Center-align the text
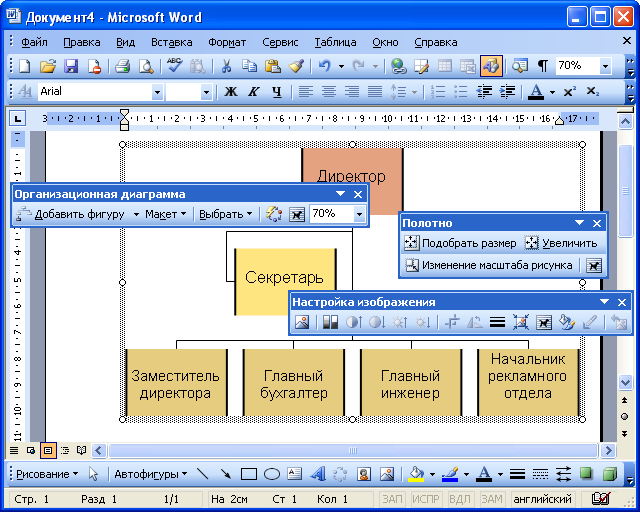Viewport: 640px width, 512px height. tap(329, 91)
